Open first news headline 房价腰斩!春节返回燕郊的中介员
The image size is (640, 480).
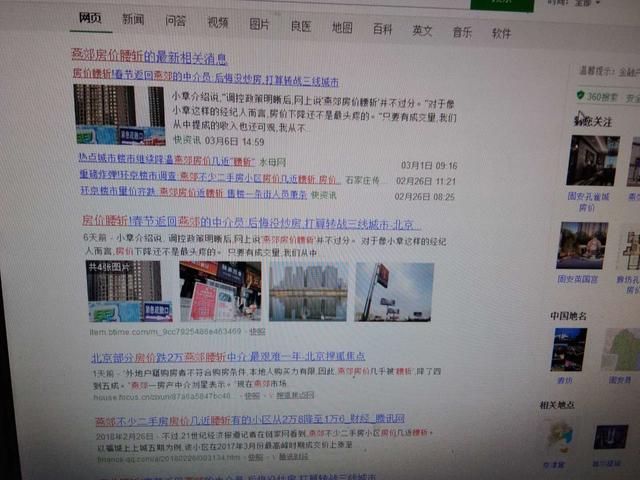click(206, 77)
